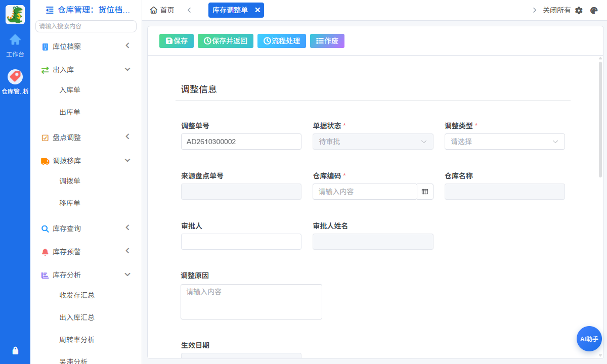
Task: Open the 调整类型 dropdown
Action: [505, 142]
